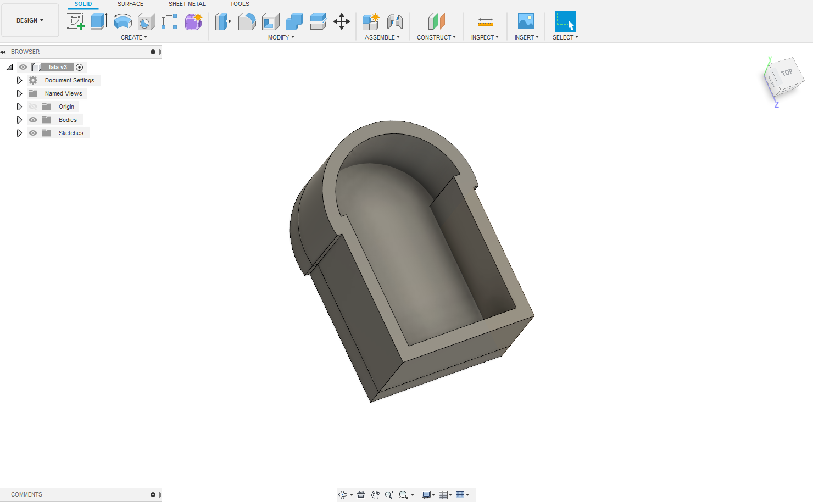Select the Combine tool
The image size is (813, 504).
tap(294, 21)
